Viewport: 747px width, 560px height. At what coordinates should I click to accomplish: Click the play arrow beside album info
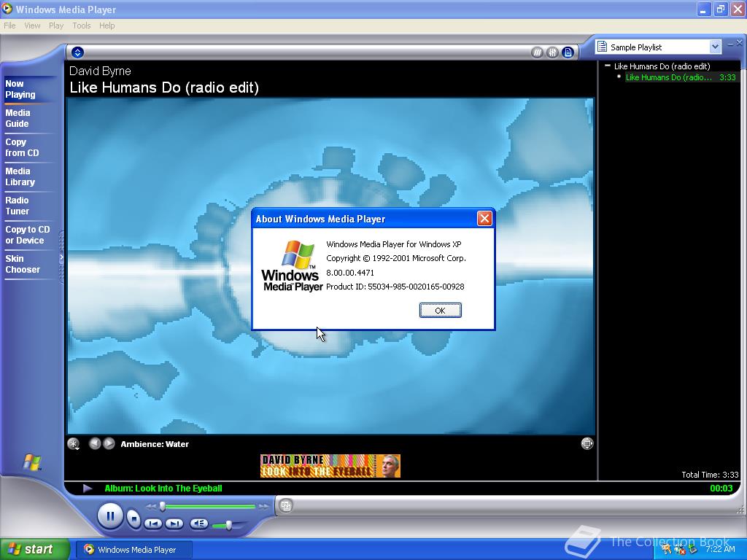[88, 488]
